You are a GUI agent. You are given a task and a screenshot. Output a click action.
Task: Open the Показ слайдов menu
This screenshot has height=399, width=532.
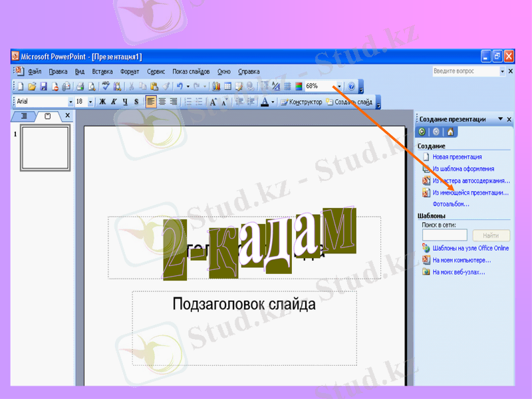[x=191, y=71]
